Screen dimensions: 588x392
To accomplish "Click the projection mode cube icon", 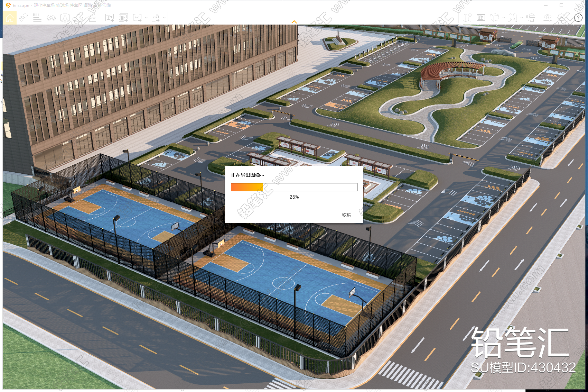I will [x=495, y=18].
